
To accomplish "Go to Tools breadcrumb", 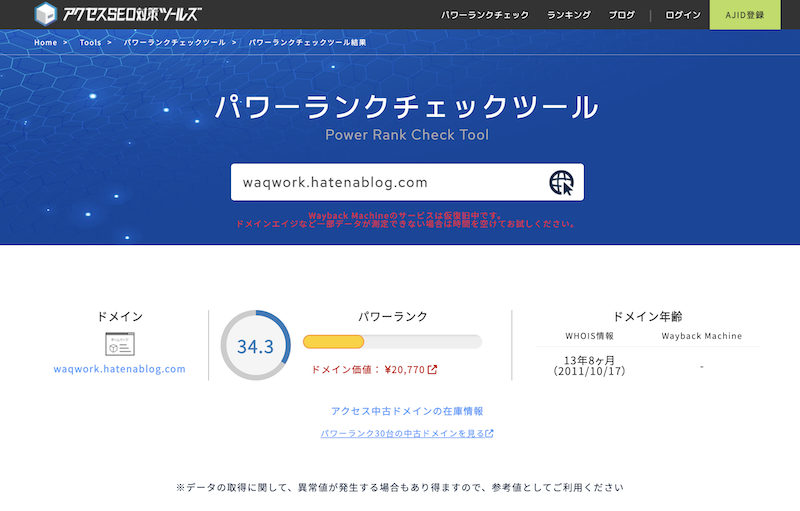I will click(90, 42).
